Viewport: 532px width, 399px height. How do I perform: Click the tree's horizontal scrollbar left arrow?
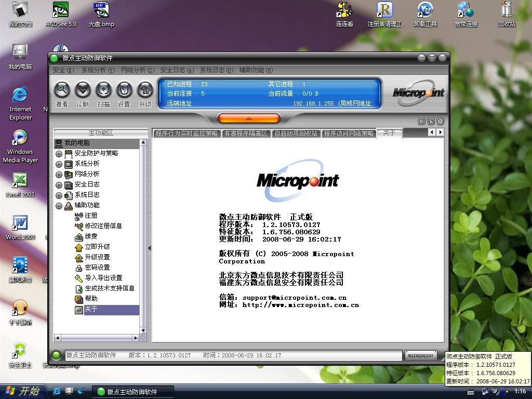pyautogui.click(x=57, y=338)
